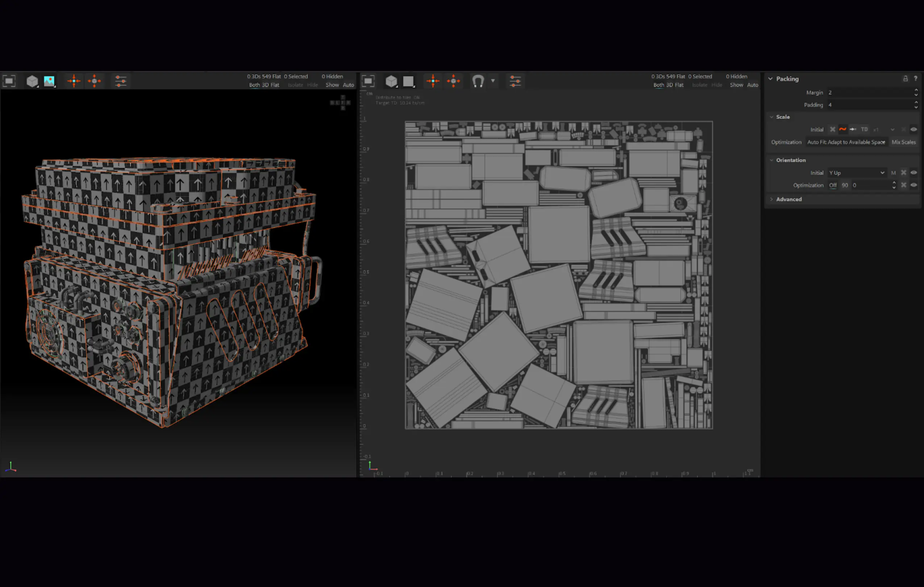Image resolution: width=924 pixels, height=587 pixels.
Task: Set orientation optimization to Off
Action: pyautogui.click(x=833, y=185)
